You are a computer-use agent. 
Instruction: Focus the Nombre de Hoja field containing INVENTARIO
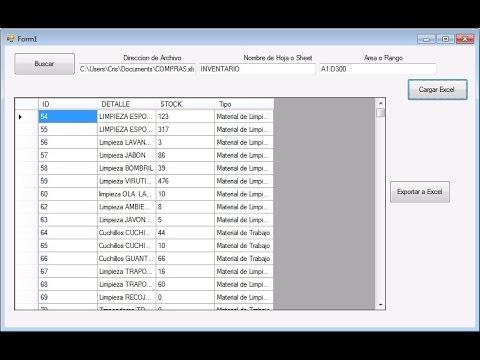257,69
